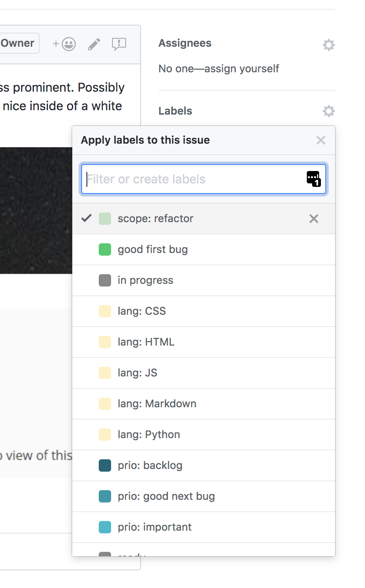Toggle the 'good first bug' label
This screenshot has height=588, width=365.
(152, 249)
